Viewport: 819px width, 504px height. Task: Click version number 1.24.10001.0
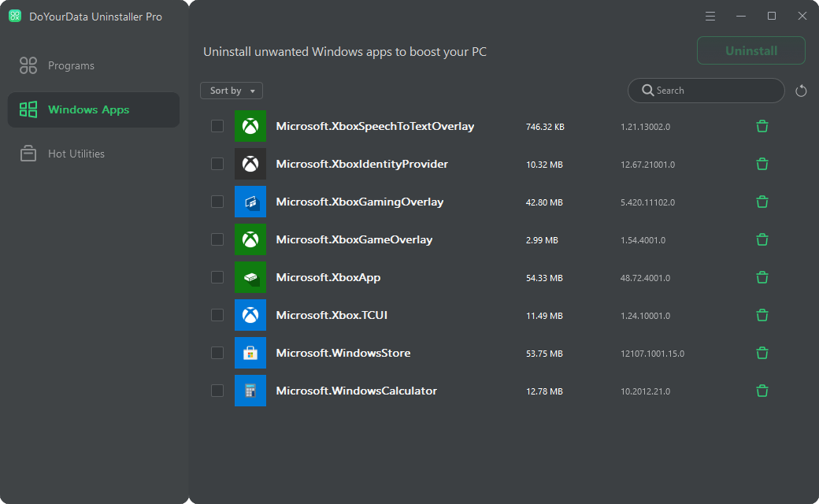pyautogui.click(x=645, y=316)
